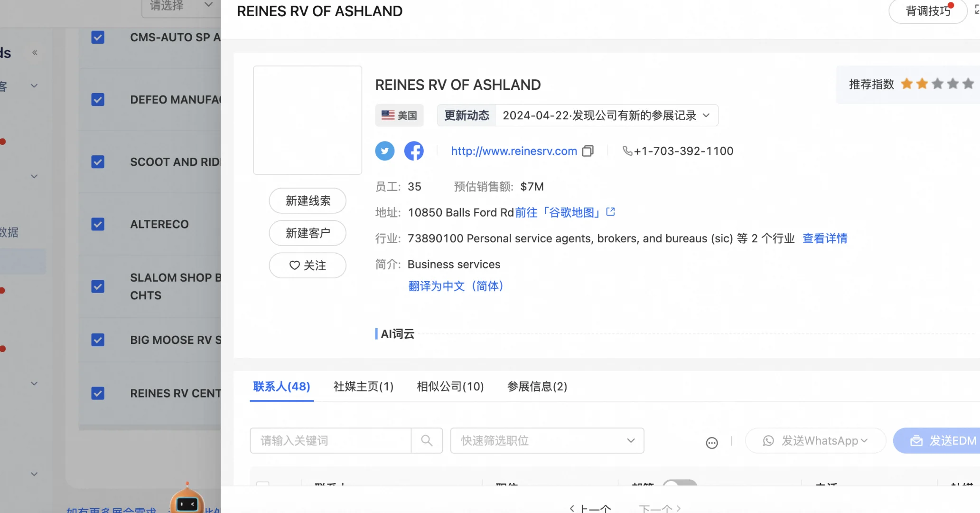Expand the 更新动态 update dropdown
This screenshot has height=513, width=980.
point(706,115)
